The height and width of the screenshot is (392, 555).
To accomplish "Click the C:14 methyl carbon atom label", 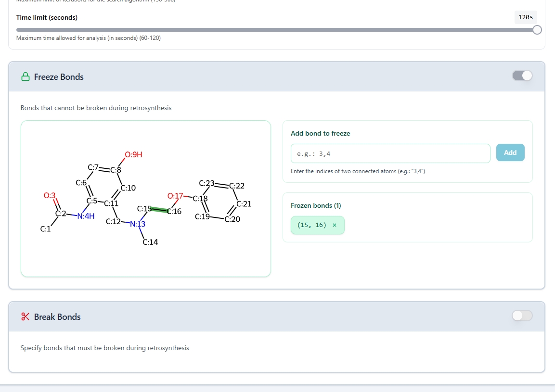I will coord(150,242).
